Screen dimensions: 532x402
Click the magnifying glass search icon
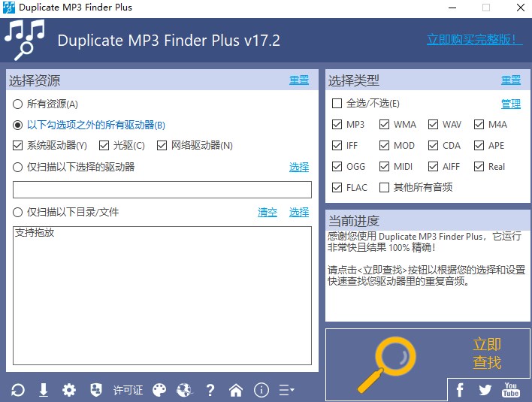(x=387, y=364)
